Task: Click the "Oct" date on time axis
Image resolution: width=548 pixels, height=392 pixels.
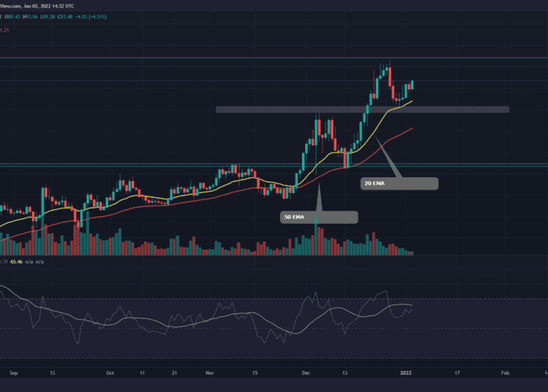Action: pos(110,374)
